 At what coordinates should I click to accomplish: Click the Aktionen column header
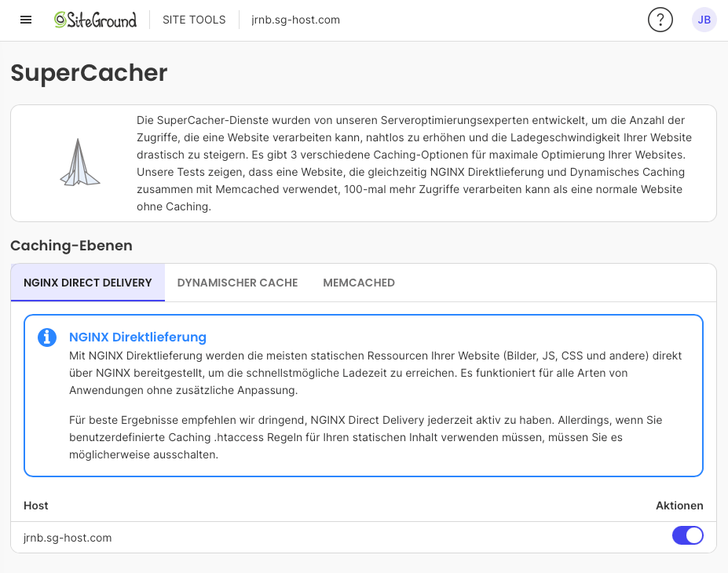[679, 505]
